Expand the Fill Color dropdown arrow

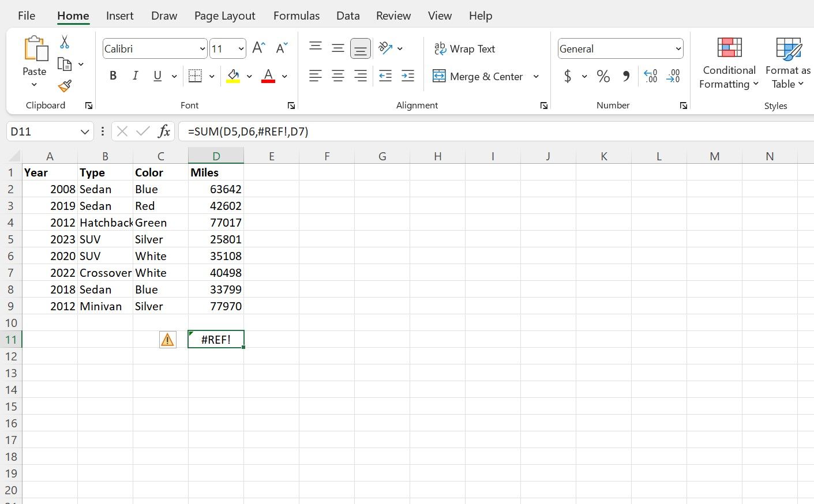point(249,76)
